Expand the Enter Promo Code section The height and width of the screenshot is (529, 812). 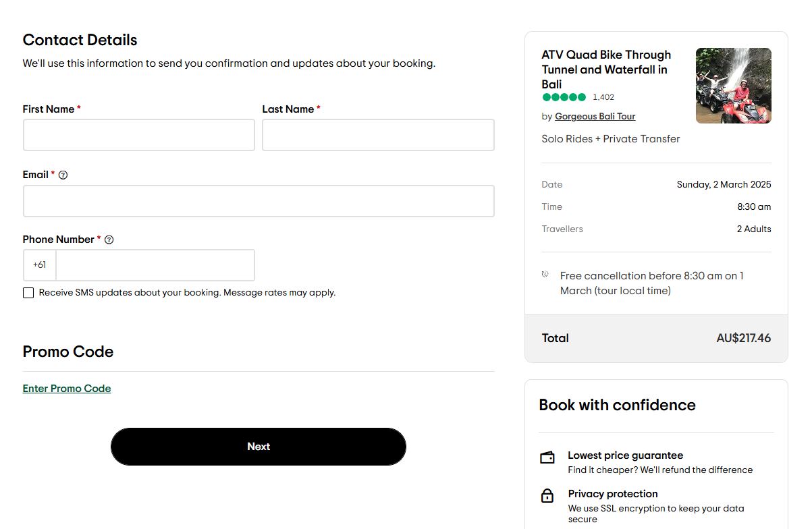pos(66,388)
